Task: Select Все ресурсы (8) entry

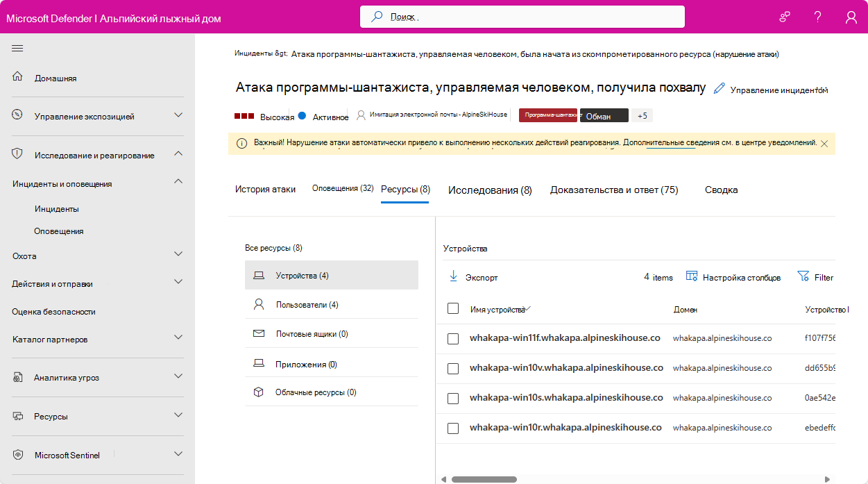Action: pos(274,248)
